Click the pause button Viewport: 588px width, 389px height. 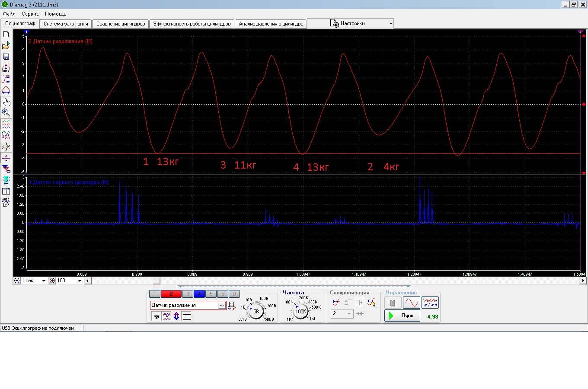coord(393,303)
